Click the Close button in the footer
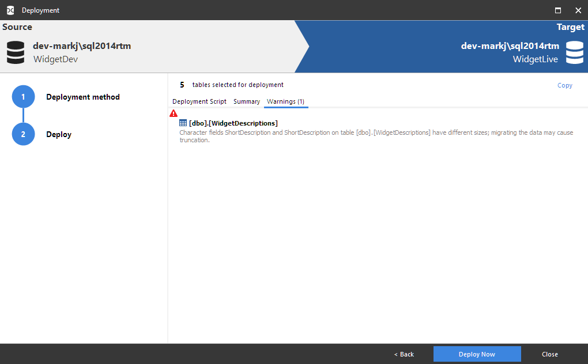The image size is (588, 364). (549, 354)
